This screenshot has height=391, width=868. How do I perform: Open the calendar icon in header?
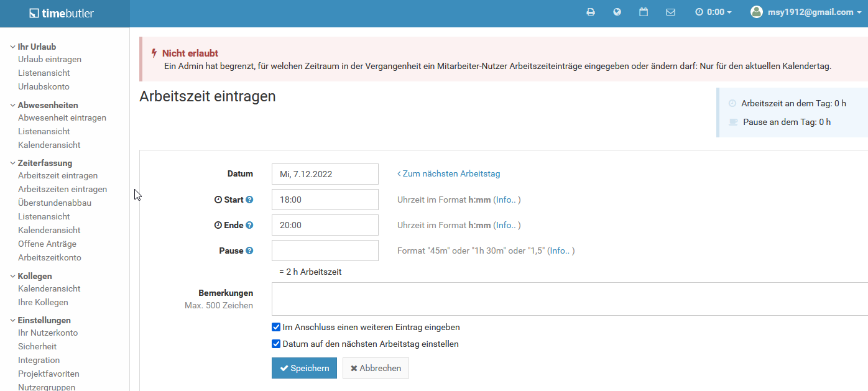tap(644, 12)
